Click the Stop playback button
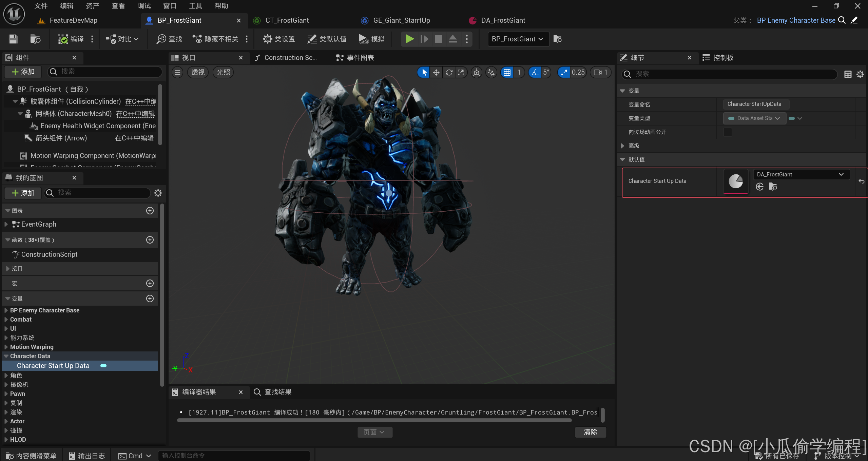 click(x=438, y=39)
